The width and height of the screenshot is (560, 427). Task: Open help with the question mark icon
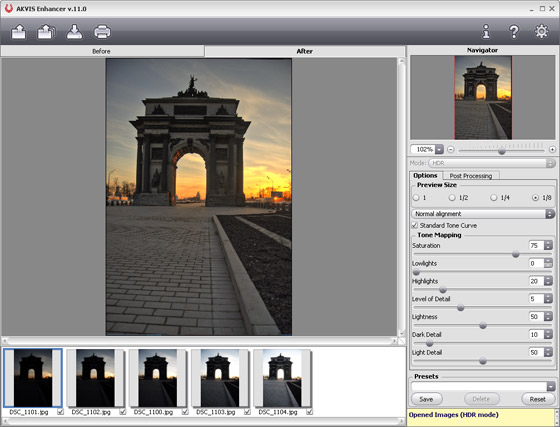coord(514,31)
